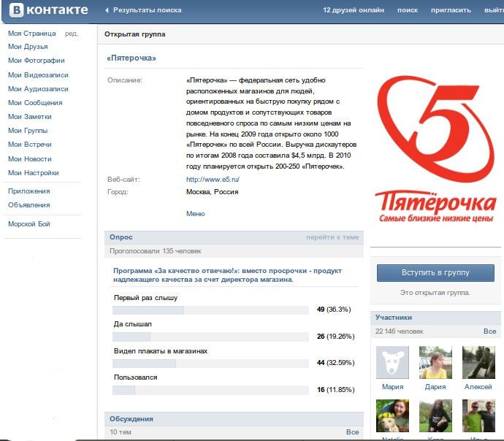504x441 pixels.
Task: Open the http://www.e5.ru/ website link
Action: point(213,179)
